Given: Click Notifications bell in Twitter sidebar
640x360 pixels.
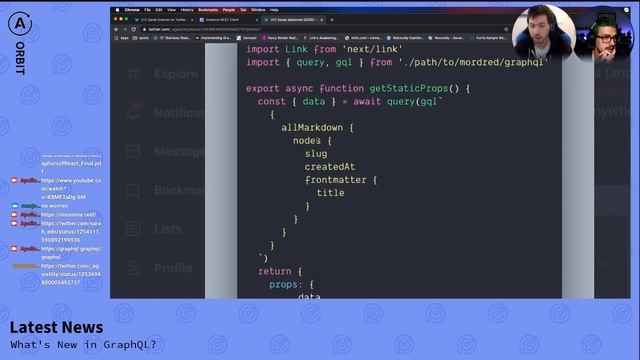Looking at the screenshot, I should pyautogui.click(x=134, y=112).
